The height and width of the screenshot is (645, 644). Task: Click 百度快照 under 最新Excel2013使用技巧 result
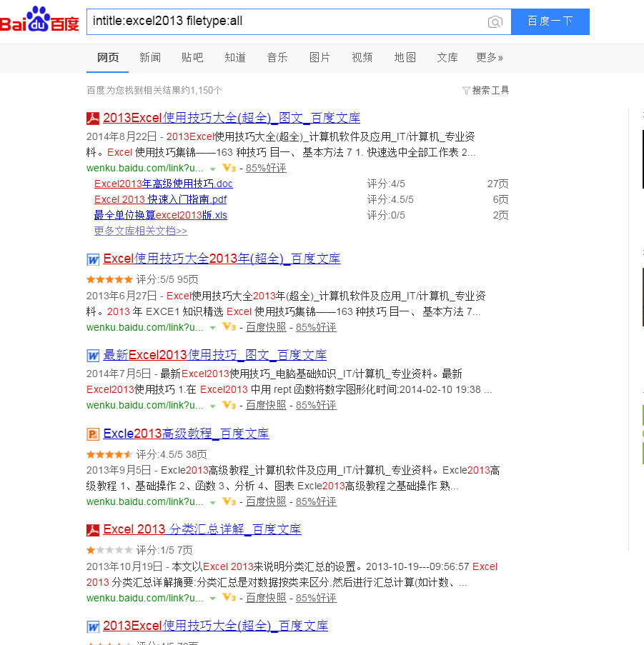266,406
